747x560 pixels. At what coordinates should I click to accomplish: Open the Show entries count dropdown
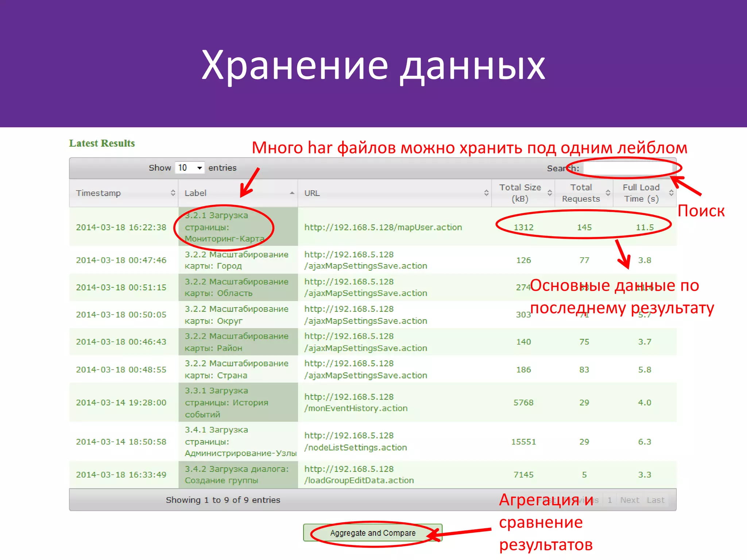tap(190, 168)
